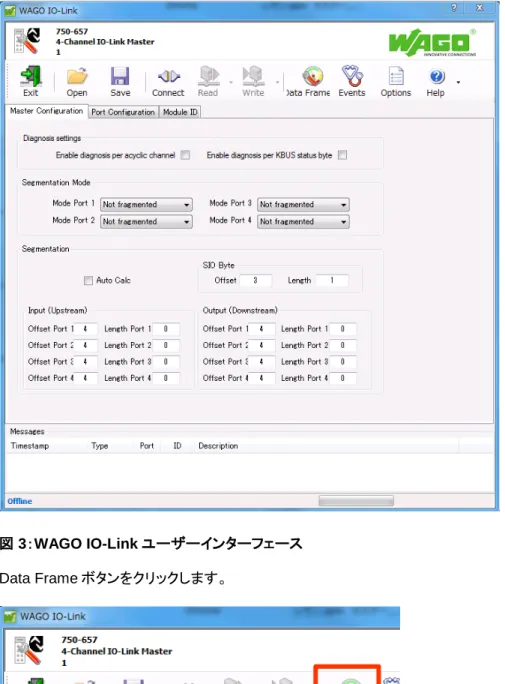Click the status bar progress bar

tap(356, 500)
